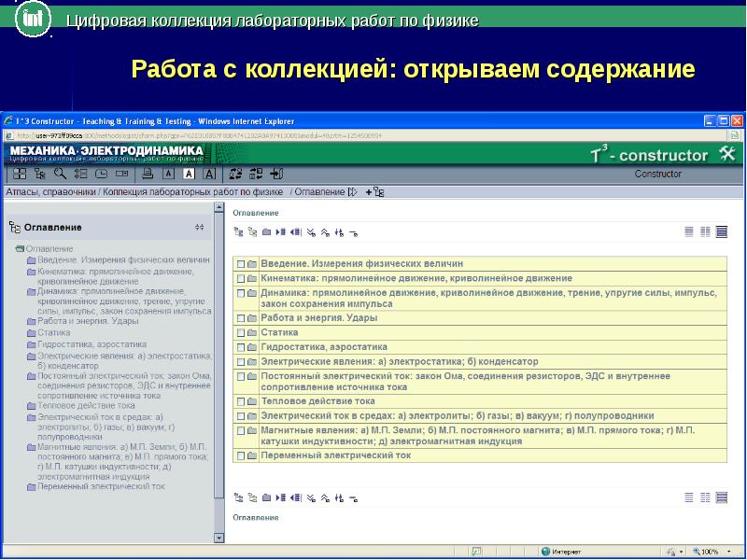This screenshot has height=560, width=747.
Task: Enable checkbox beside Тепловое действие тока
Action: point(240,401)
